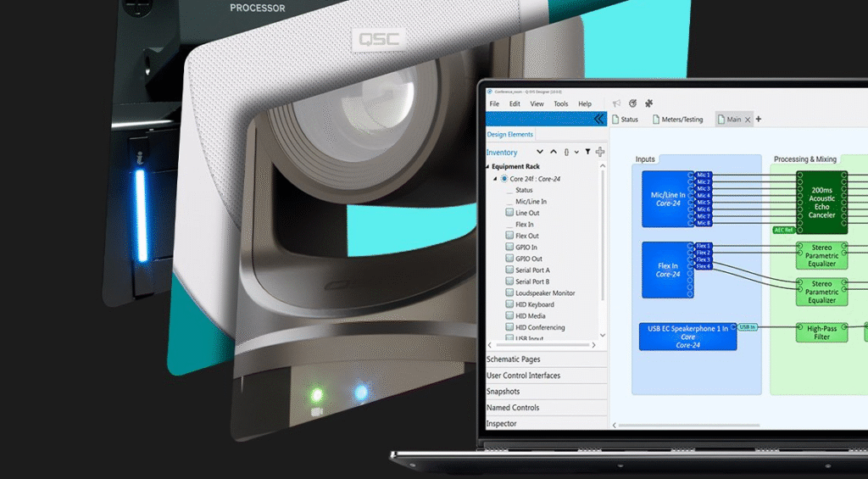This screenshot has height=479, width=868.
Task: Click the Inventory filter funnel icon
Action: click(x=587, y=152)
